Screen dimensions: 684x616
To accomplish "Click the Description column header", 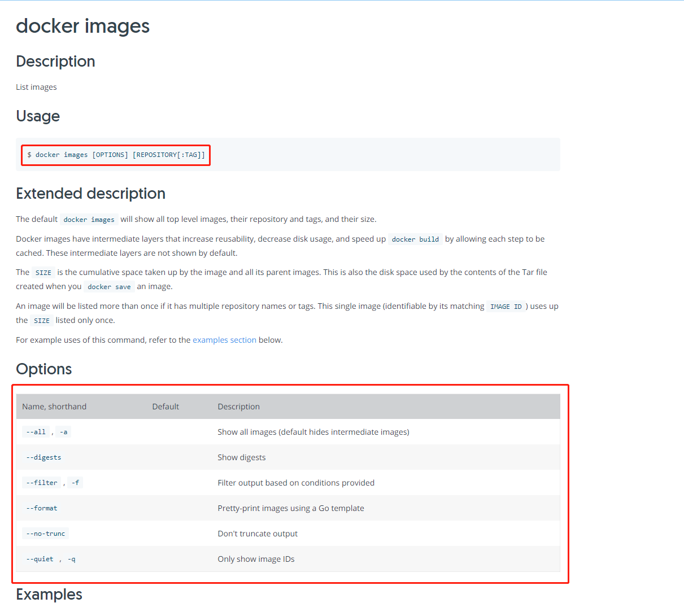I will pos(239,407).
